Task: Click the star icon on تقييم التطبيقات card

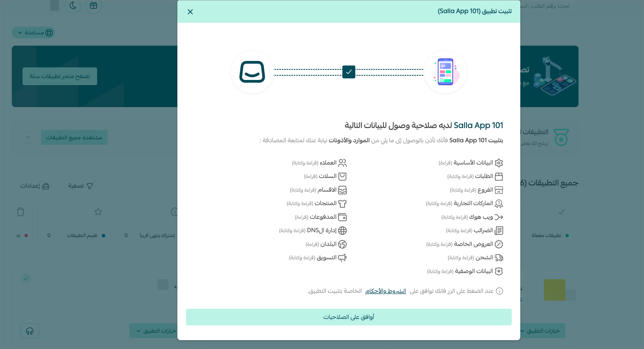Action: [x=98, y=212]
